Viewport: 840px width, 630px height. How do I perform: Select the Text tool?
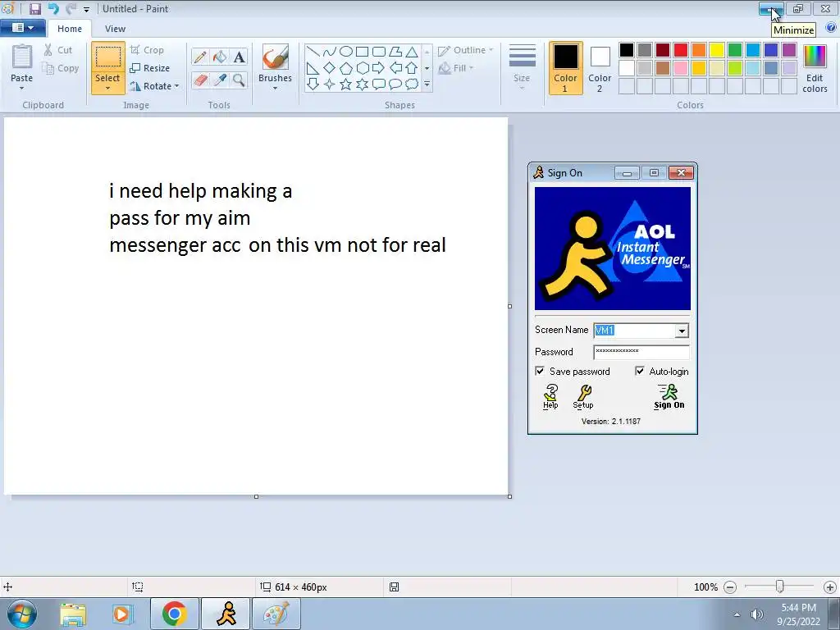239,57
